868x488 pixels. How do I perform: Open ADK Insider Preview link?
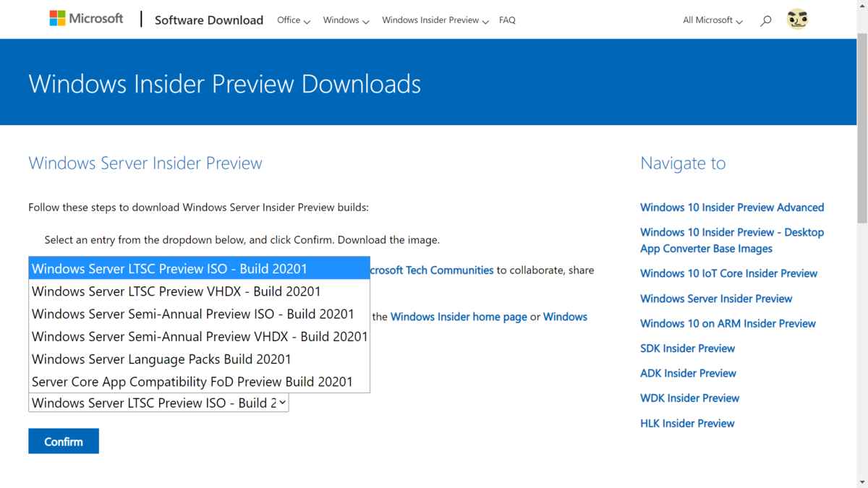688,373
